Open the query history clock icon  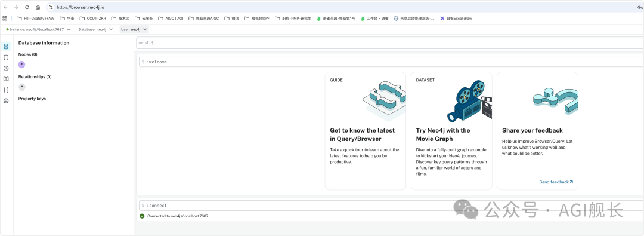click(6, 68)
